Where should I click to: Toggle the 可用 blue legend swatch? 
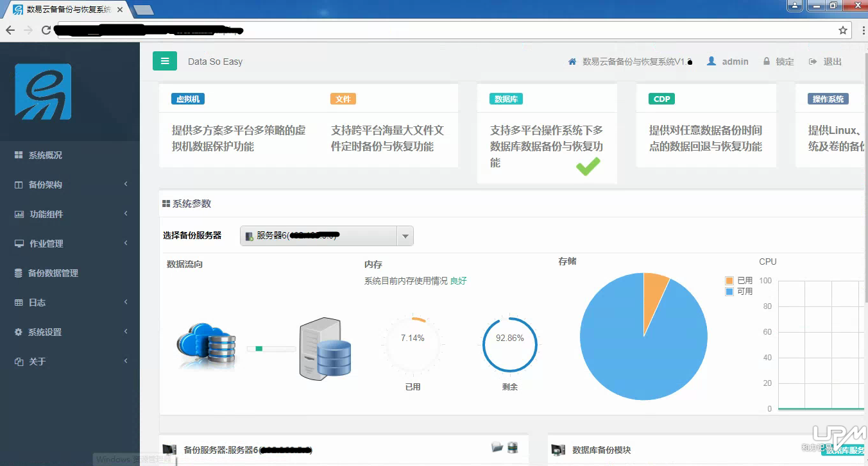(x=729, y=292)
